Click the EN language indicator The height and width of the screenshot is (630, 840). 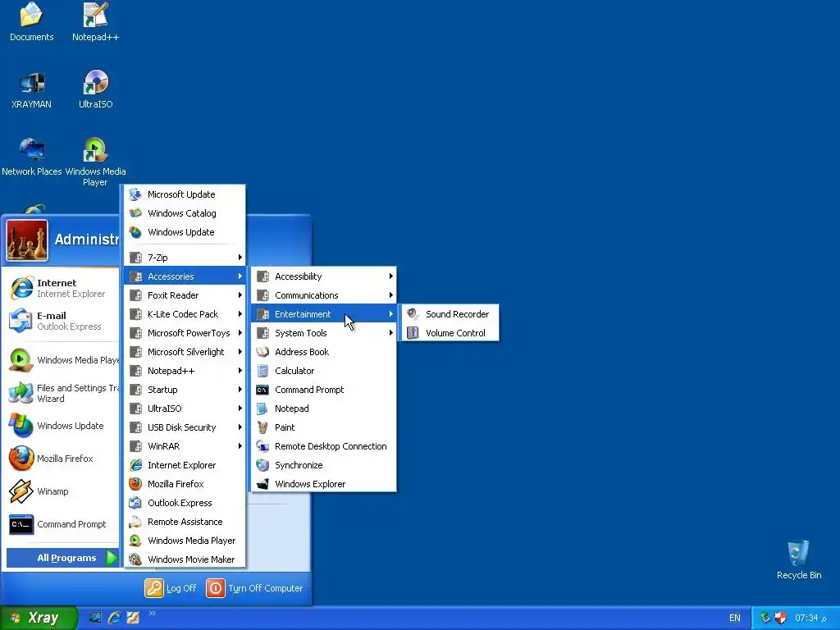pyautogui.click(x=735, y=618)
